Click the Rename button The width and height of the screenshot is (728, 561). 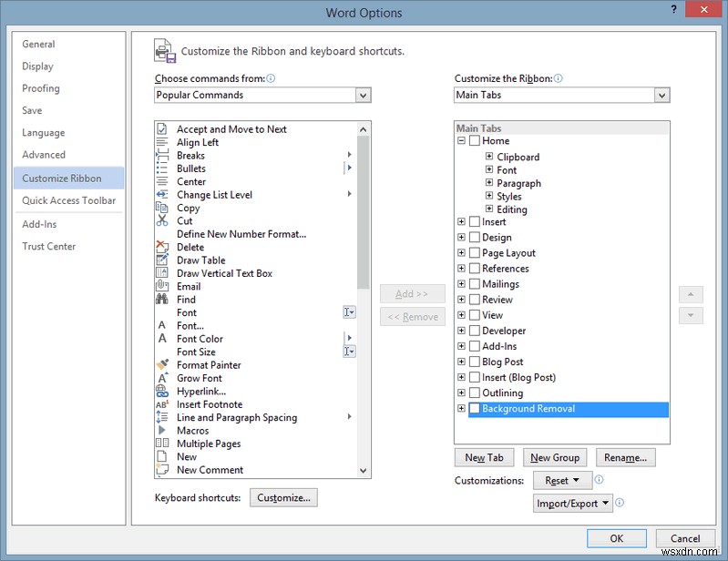pos(625,457)
